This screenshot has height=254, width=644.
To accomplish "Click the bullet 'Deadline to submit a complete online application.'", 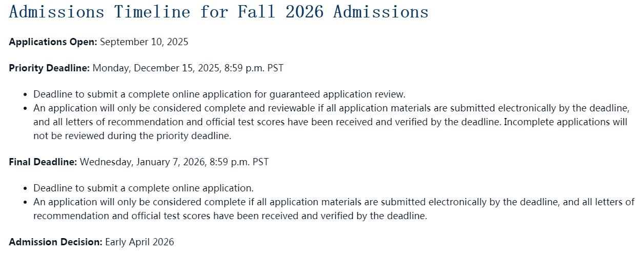I will (144, 188).
